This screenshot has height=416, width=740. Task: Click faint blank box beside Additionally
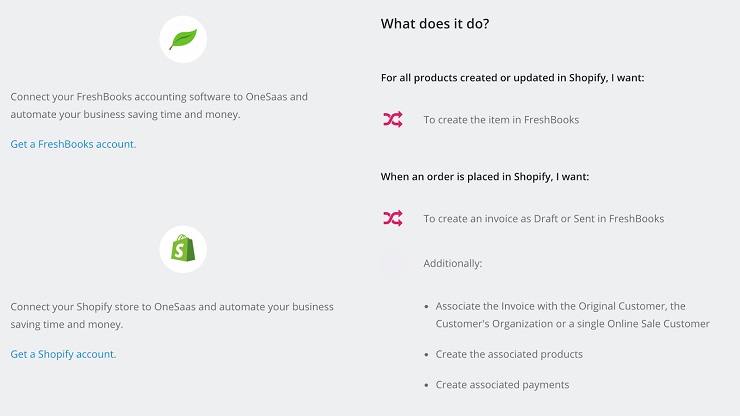tap(393, 263)
